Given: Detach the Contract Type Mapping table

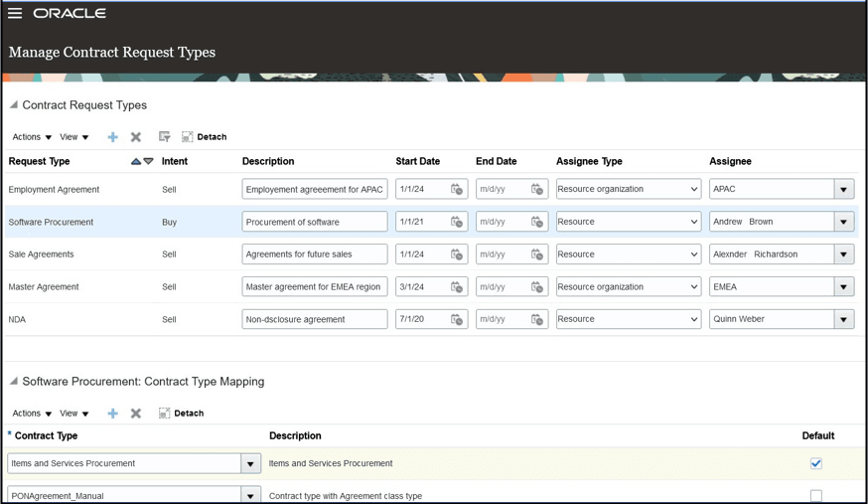Looking at the screenshot, I should (181, 414).
